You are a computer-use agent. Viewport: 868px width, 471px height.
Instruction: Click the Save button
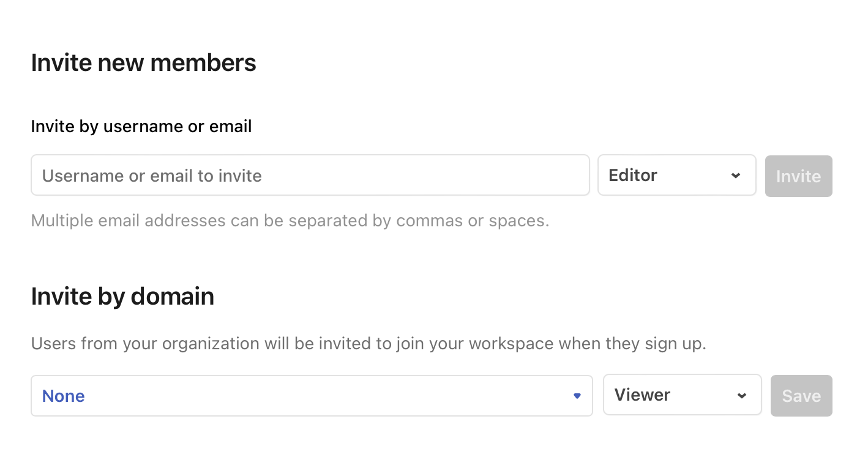pos(801,396)
